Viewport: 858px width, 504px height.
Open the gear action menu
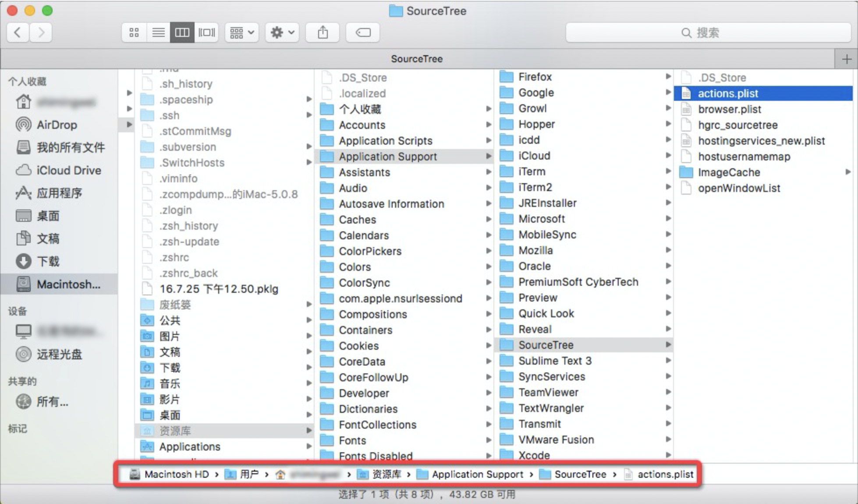(x=282, y=32)
